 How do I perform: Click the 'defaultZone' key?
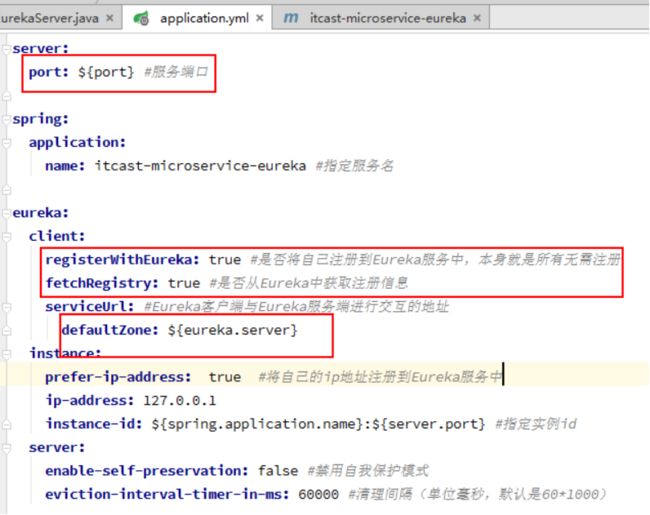click(106, 330)
